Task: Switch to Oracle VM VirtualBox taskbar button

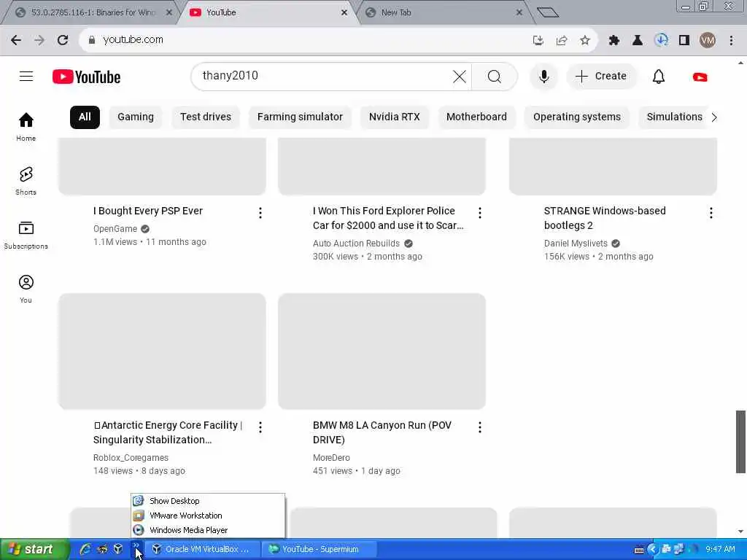Action: coord(204,549)
